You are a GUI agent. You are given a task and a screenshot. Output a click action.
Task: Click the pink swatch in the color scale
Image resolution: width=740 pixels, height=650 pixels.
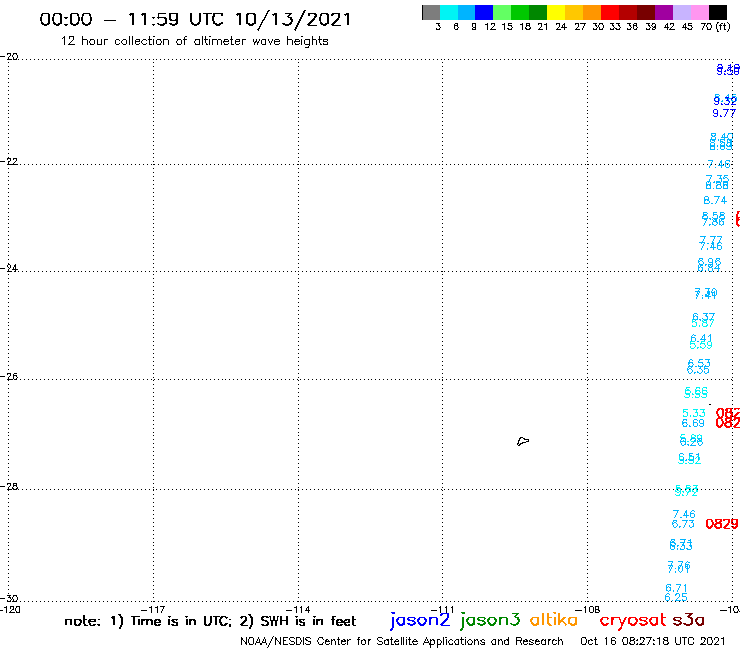699,12
